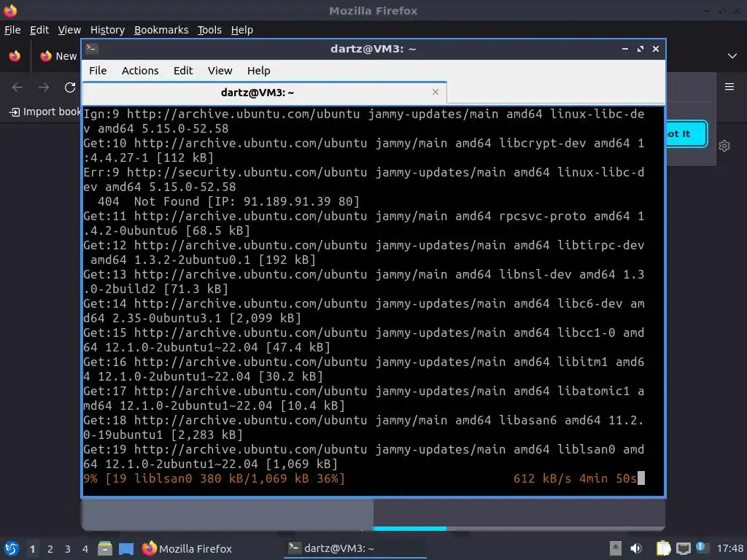Image resolution: width=747 pixels, height=560 pixels.
Task: Click Firefox forward arrow button
Action: point(44,87)
